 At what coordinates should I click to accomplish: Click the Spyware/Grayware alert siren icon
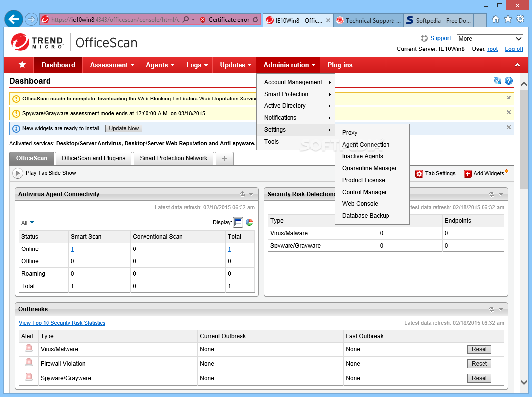29,377
